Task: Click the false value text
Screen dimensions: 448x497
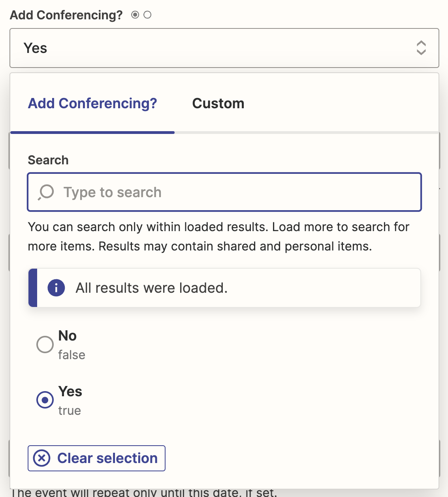Action: [72, 355]
